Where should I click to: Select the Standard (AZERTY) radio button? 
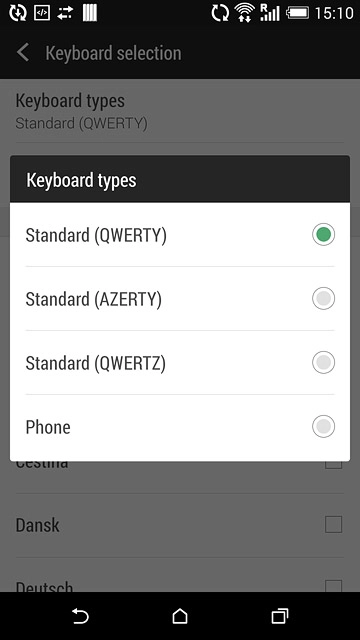click(x=323, y=298)
